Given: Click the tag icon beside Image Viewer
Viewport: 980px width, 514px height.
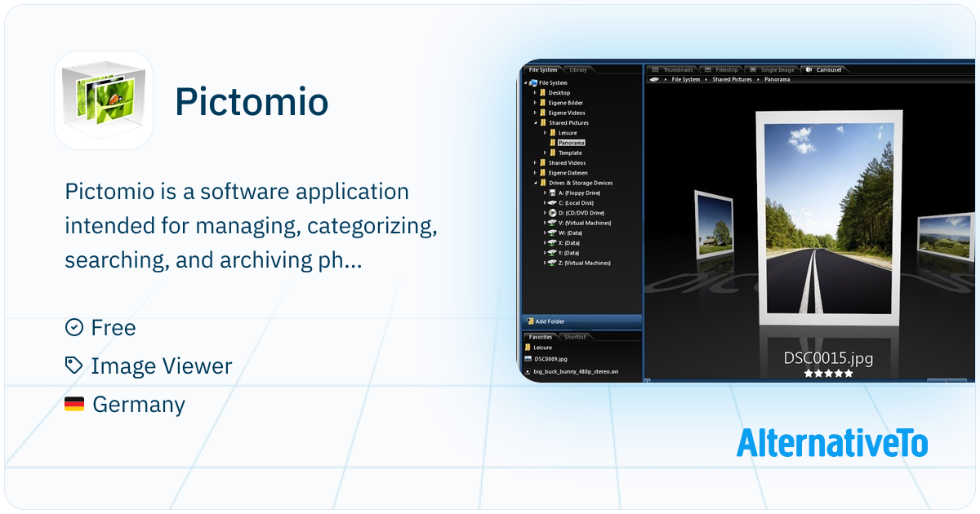Looking at the screenshot, I should [x=74, y=366].
